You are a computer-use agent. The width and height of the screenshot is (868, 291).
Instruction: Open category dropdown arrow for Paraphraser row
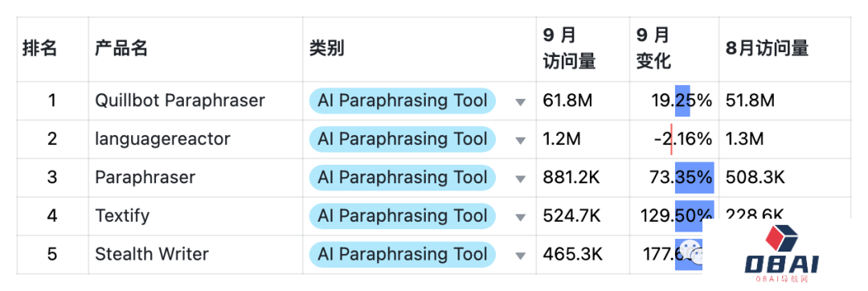[520, 178]
